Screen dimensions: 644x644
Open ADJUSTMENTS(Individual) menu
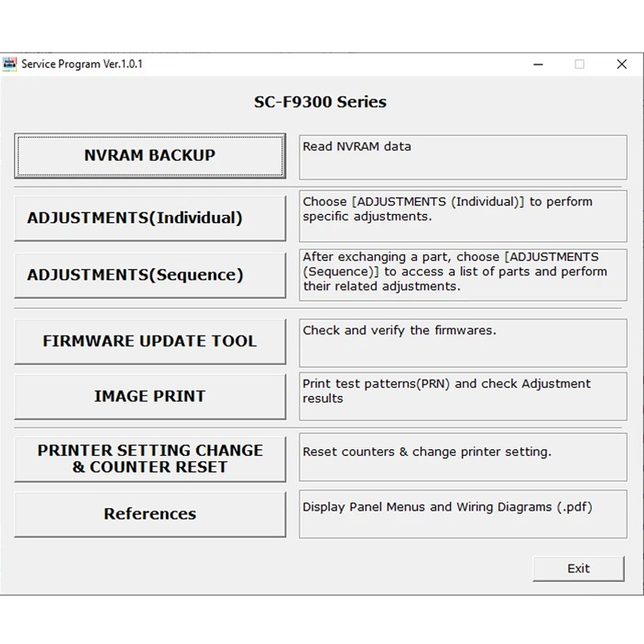pos(150,218)
